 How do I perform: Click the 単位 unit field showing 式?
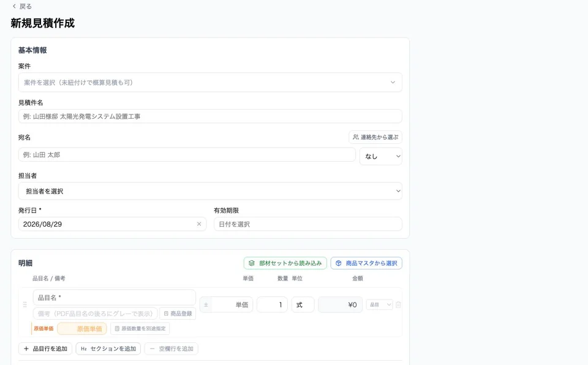(303, 304)
